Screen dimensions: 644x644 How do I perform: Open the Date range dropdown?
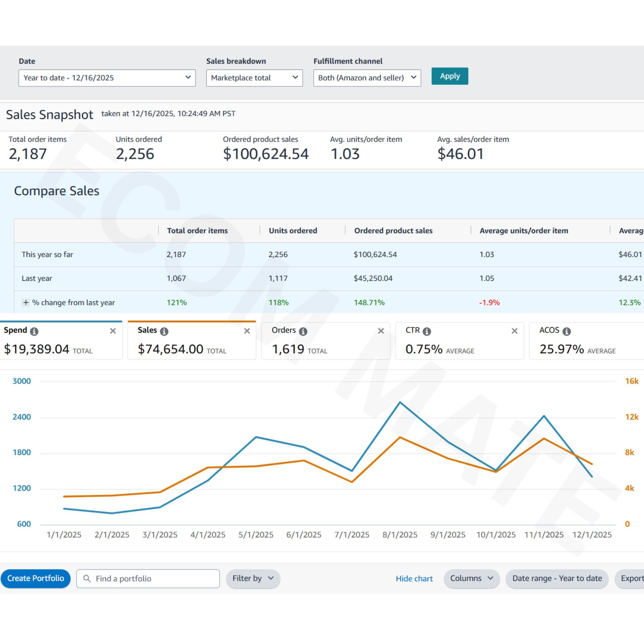click(107, 78)
